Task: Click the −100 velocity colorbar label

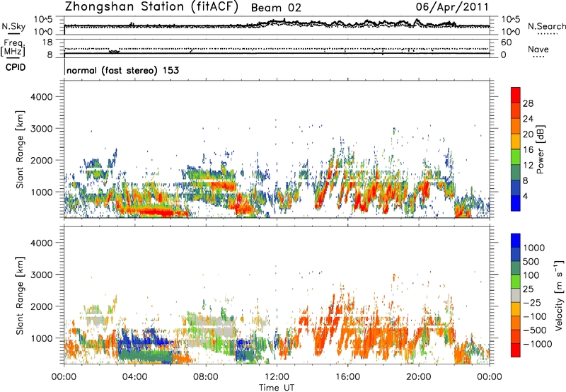Action: click(535, 316)
